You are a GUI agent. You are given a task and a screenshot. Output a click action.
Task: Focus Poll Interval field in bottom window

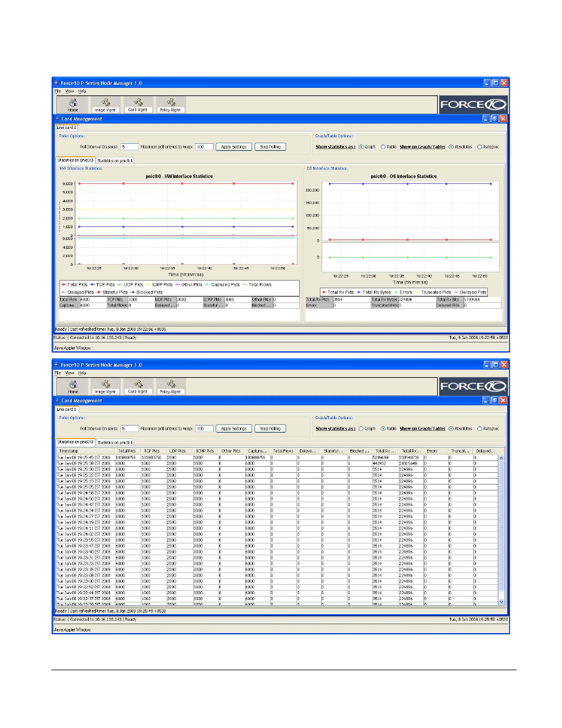click(x=130, y=429)
